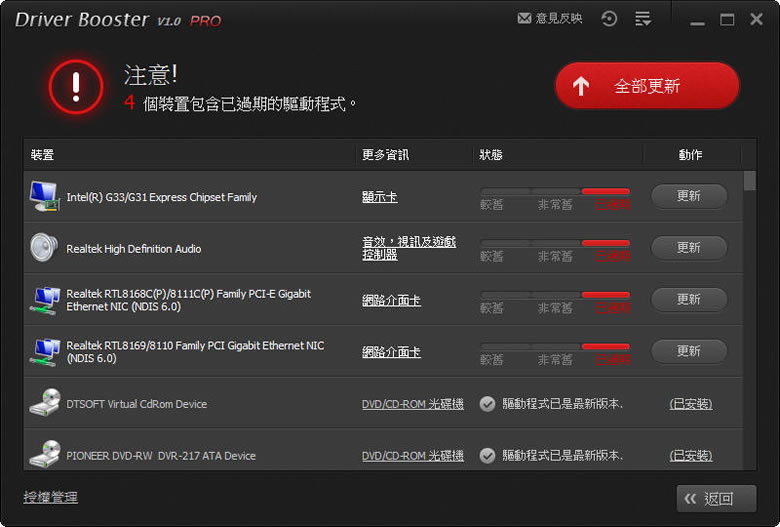Click the Realtek RTL8168C network adapter icon
The width and height of the screenshot is (780, 527).
[x=44, y=300]
